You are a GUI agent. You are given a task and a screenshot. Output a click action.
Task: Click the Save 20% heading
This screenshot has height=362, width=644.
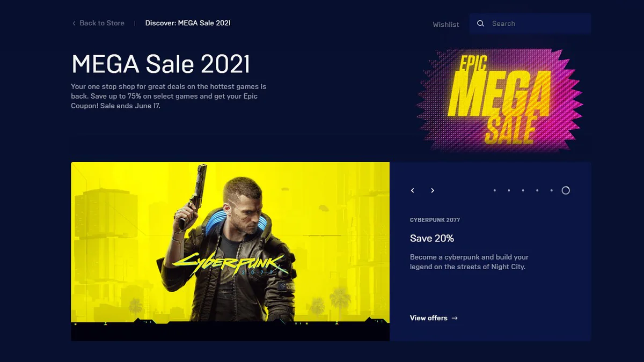[432, 238]
